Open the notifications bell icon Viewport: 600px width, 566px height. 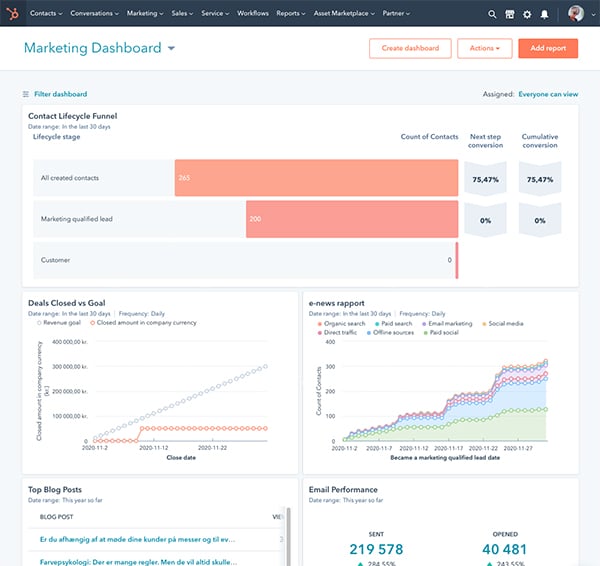(x=544, y=15)
